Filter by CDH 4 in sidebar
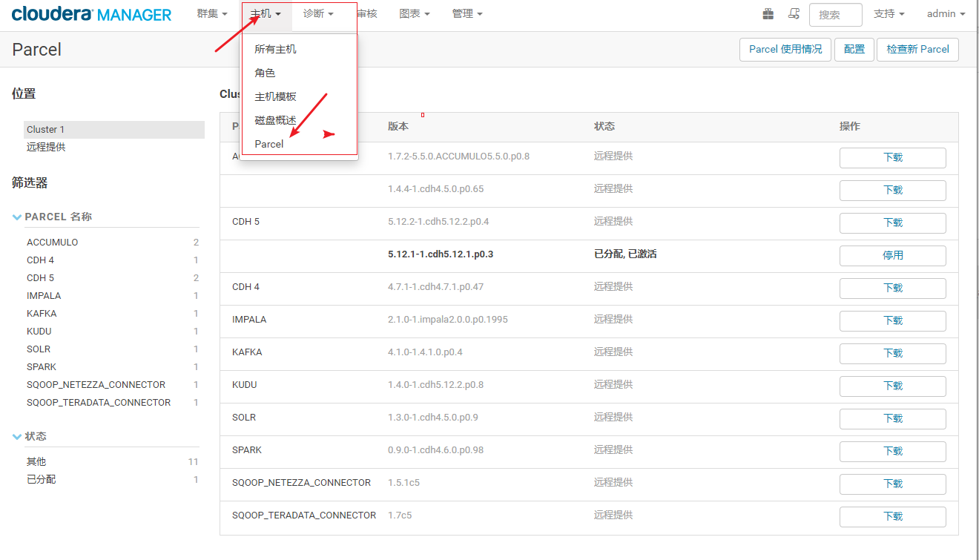Viewport: 979px width, 560px height. tap(40, 260)
